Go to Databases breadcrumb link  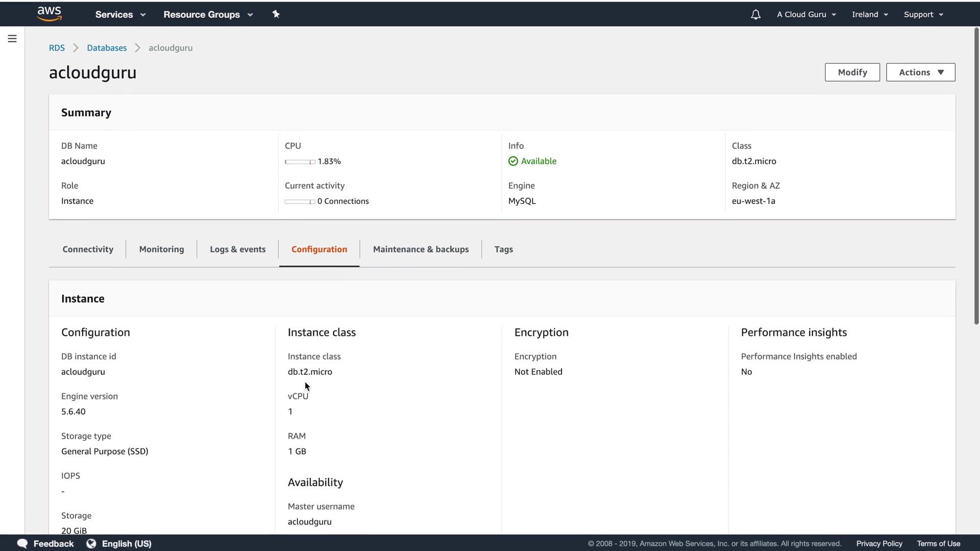[x=107, y=48]
